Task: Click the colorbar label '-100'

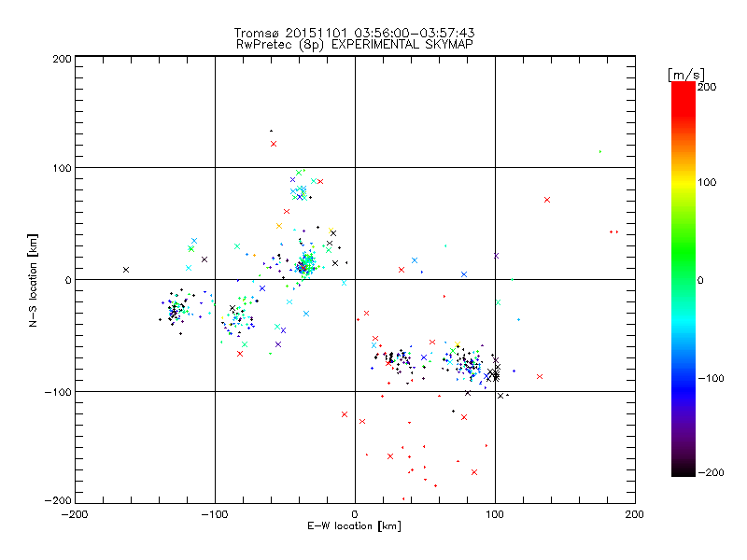Action: [711, 379]
